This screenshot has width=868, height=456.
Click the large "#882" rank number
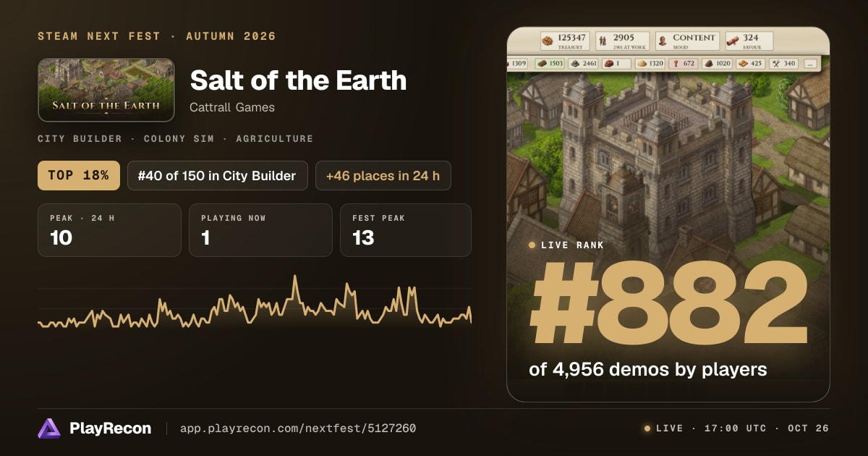(x=670, y=304)
